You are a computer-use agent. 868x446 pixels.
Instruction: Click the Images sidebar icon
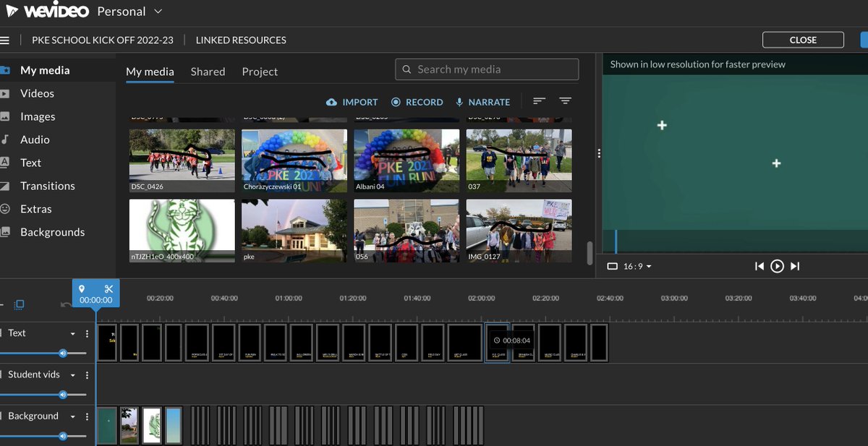[x=5, y=116]
